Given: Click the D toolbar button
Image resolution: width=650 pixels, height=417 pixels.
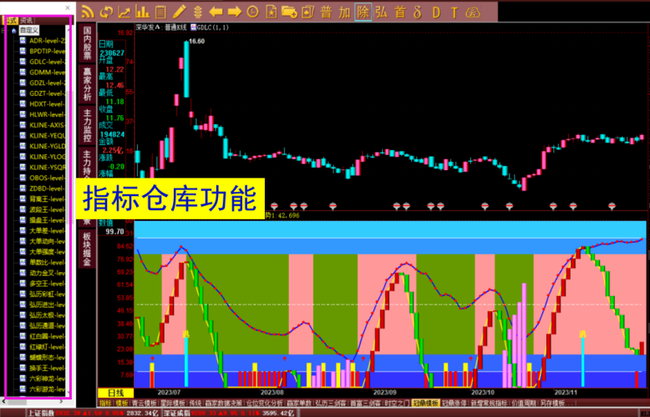Looking at the screenshot, I should 436,12.
